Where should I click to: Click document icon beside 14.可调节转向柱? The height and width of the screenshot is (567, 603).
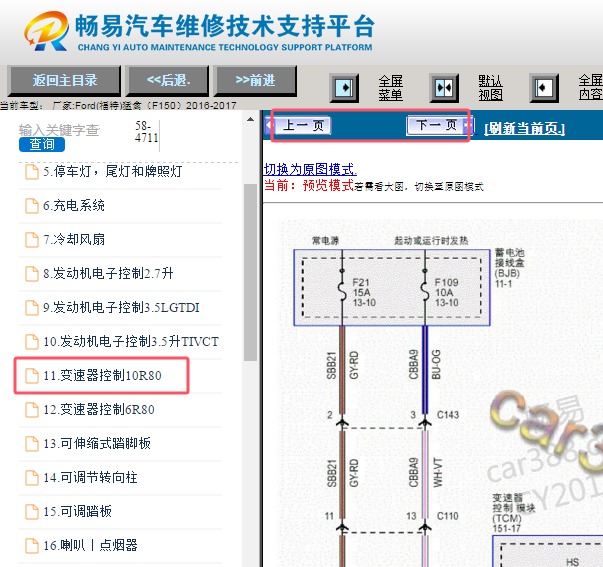pyautogui.click(x=32, y=477)
